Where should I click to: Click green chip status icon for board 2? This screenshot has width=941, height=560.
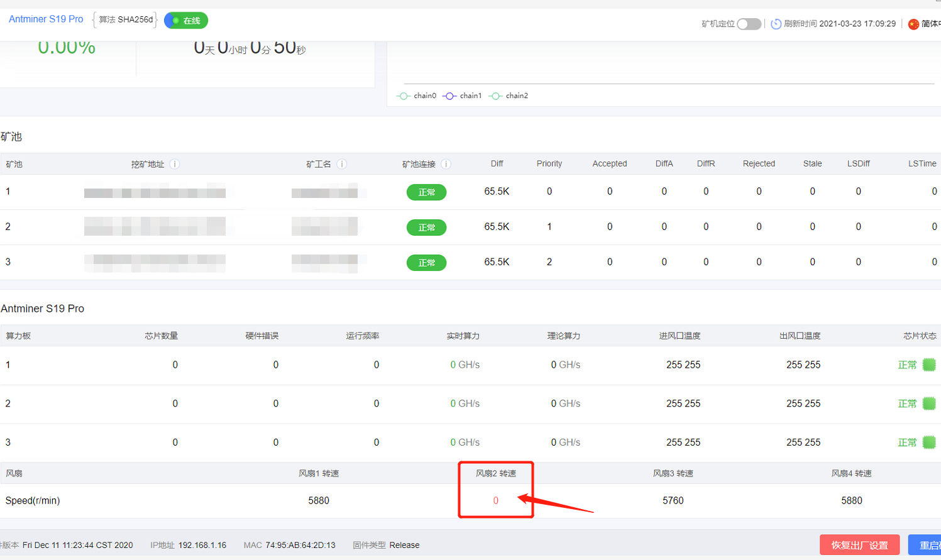pos(928,404)
